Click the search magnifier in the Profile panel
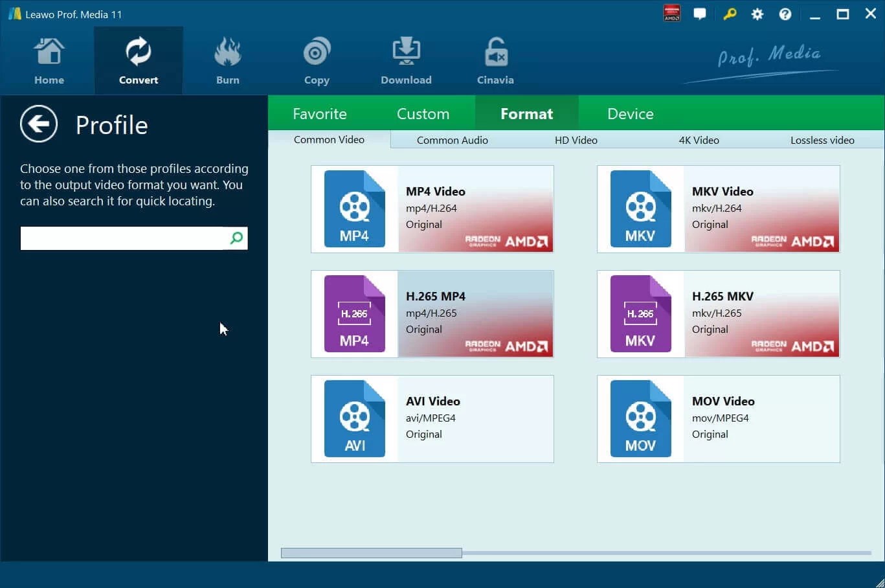This screenshot has height=588, width=885. point(236,238)
